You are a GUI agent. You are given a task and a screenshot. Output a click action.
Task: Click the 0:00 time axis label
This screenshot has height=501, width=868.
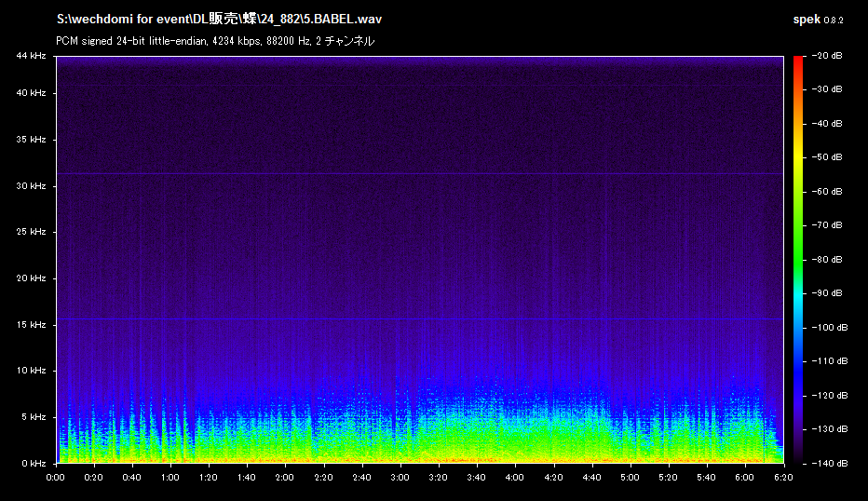coord(55,477)
